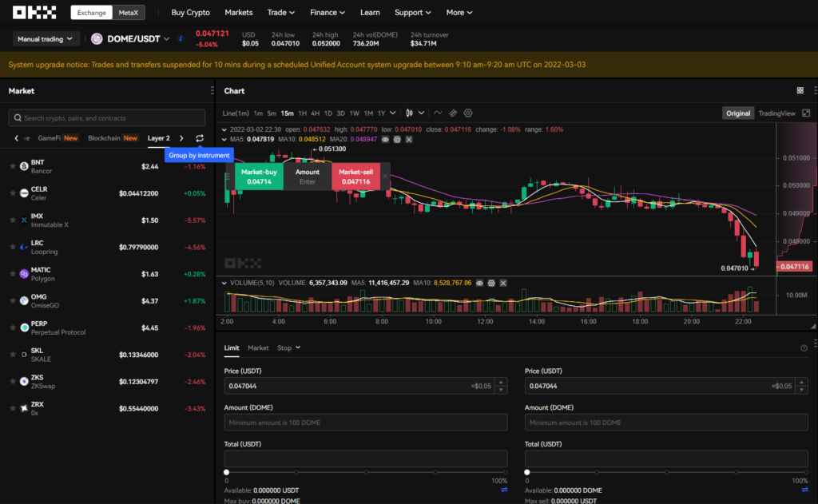Open the Markets page
818x504 pixels.
(238, 13)
